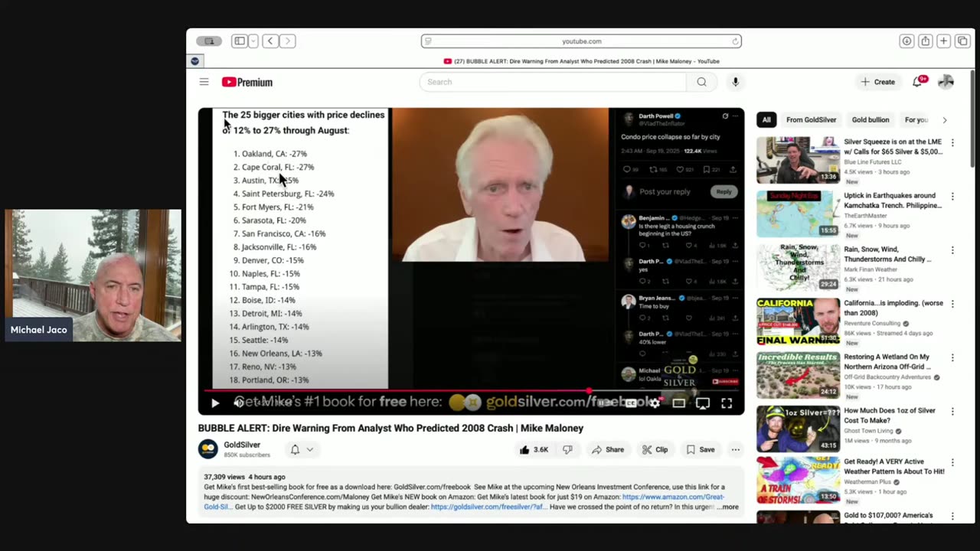
Task: Open Safari share sheet
Action: [925, 41]
